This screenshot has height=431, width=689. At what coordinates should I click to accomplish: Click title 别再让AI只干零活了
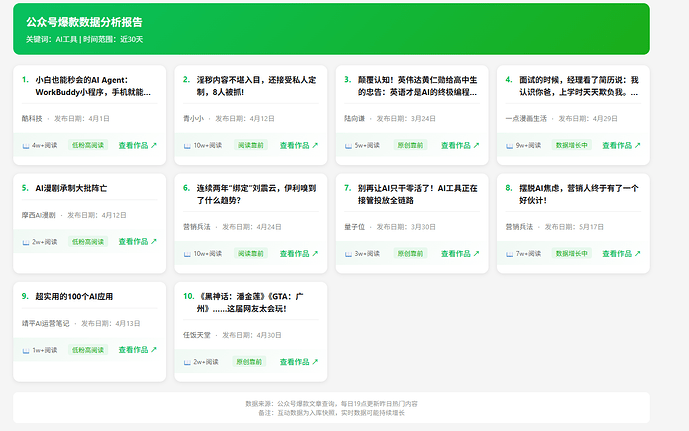click(x=417, y=194)
